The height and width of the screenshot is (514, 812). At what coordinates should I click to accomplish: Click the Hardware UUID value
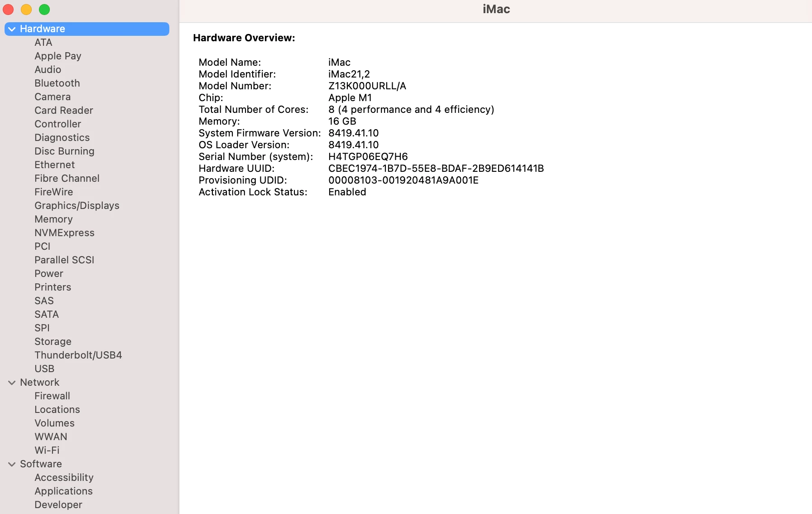(x=436, y=169)
